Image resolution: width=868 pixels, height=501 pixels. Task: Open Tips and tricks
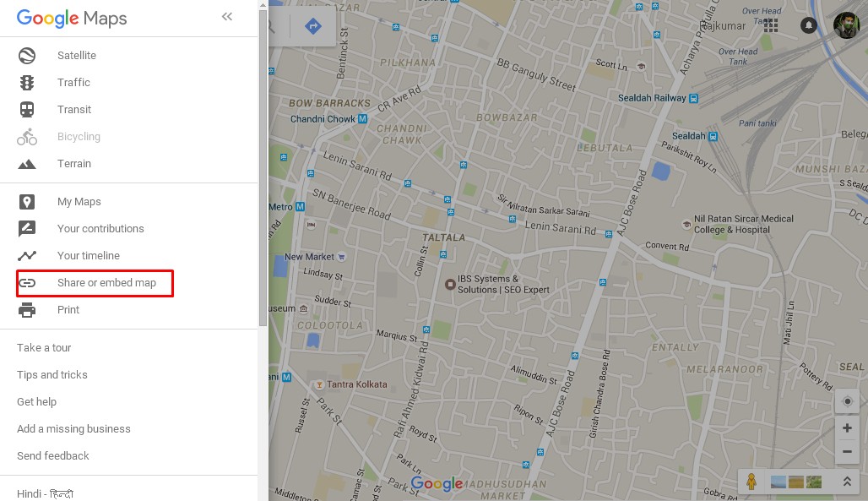tap(52, 374)
